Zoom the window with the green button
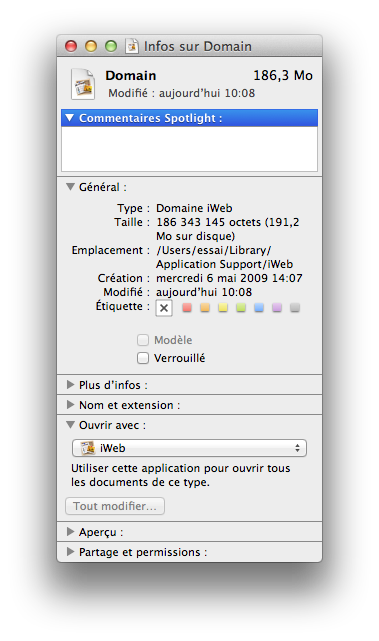Image resolution: width=379 pixels, height=641 pixels. coord(111,46)
